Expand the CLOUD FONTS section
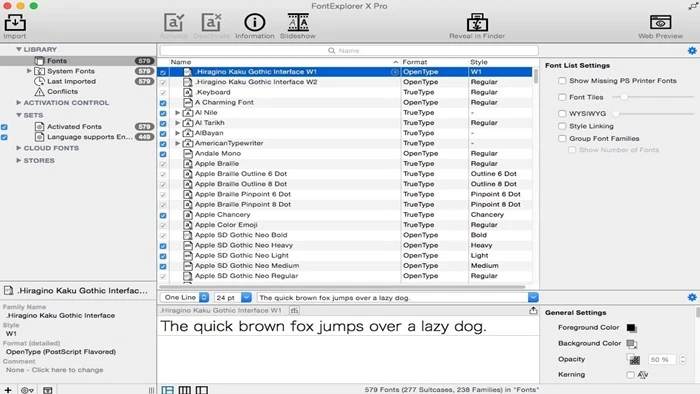This screenshot has height=394, width=700. point(19,148)
